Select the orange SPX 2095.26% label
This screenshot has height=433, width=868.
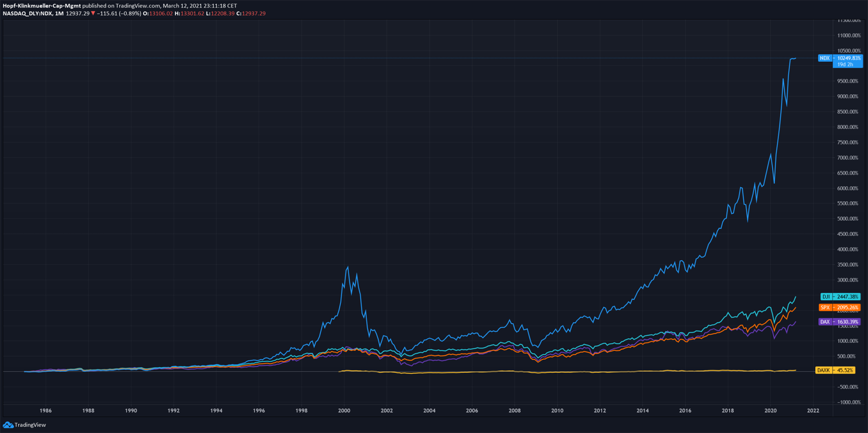(840, 308)
